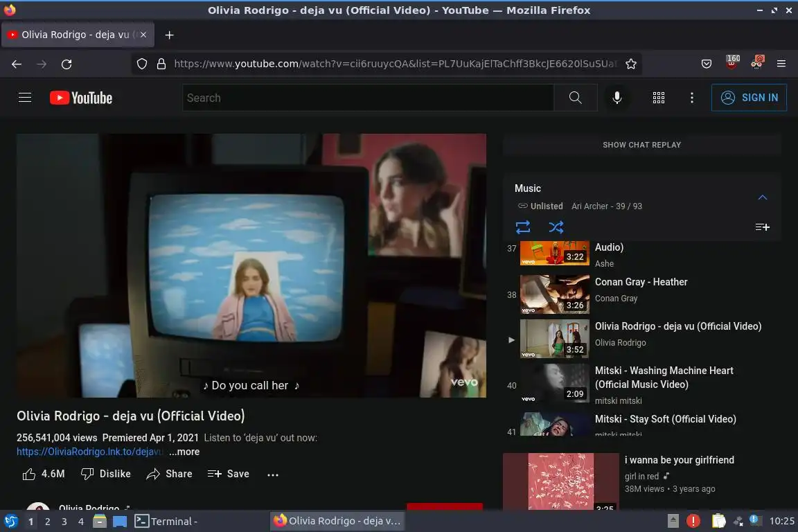This screenshot has height=532, width=798.
Task: Open the YouTube apps grid icon
Action: point(659,98)
